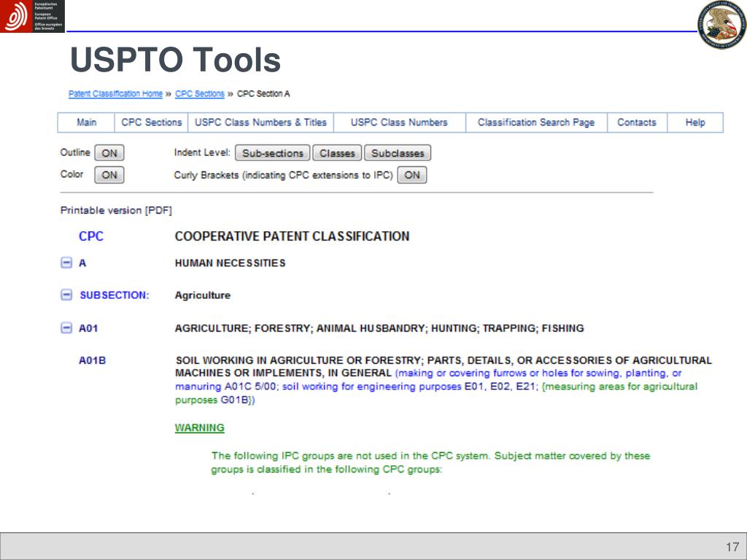Collapse the A01 class row

(x=66, y=328)
